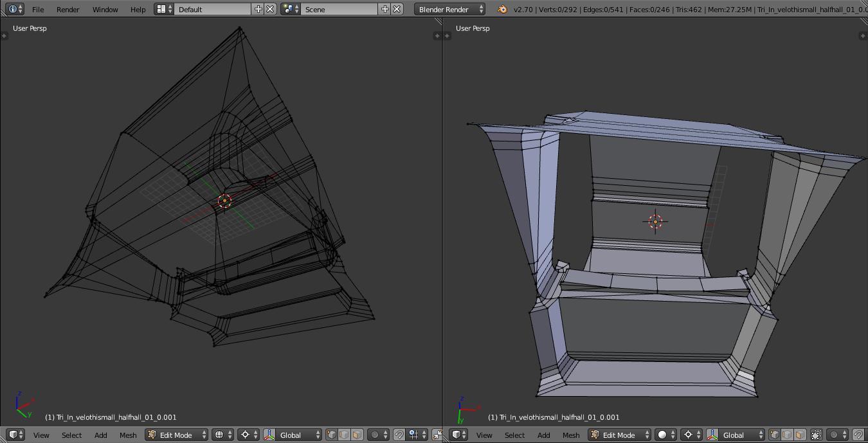Delete the current Scene
This screenshot has width=868, height=443.
pyautogui.click(x=397, y=9)
